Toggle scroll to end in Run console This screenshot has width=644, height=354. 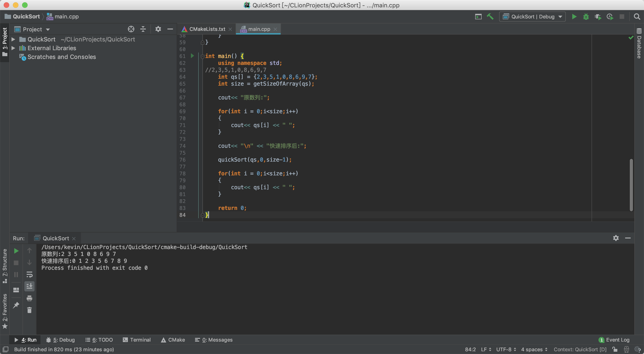29,286
